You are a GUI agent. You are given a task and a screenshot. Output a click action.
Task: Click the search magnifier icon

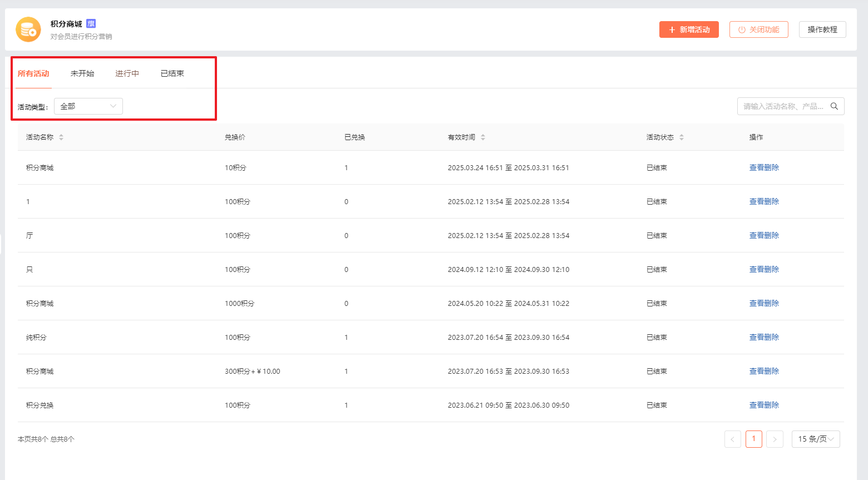point(834,106)
